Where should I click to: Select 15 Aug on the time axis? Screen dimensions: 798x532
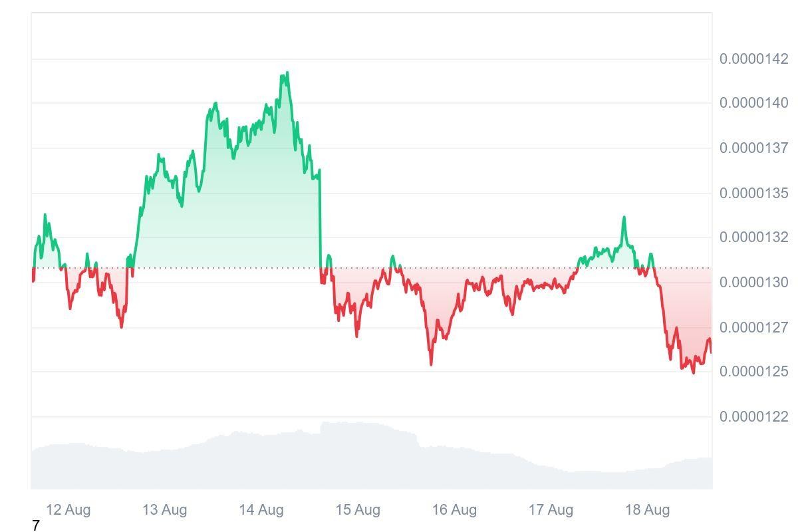click(x=358, y=510)
